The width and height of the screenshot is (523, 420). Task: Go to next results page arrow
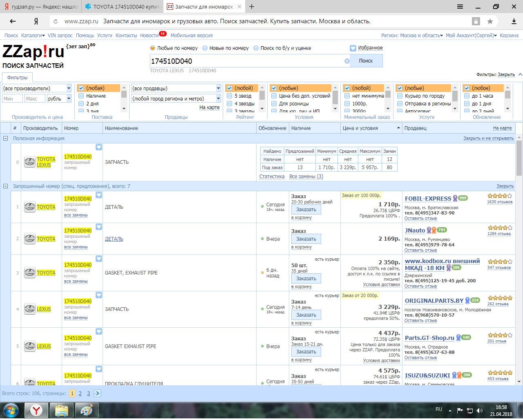point(97,393)
